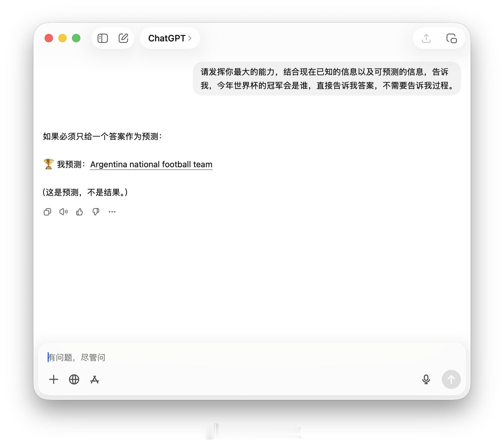This screenshot has width=504, height=444.
Task: Enable web search globe icon
Action: pos(74,379)
